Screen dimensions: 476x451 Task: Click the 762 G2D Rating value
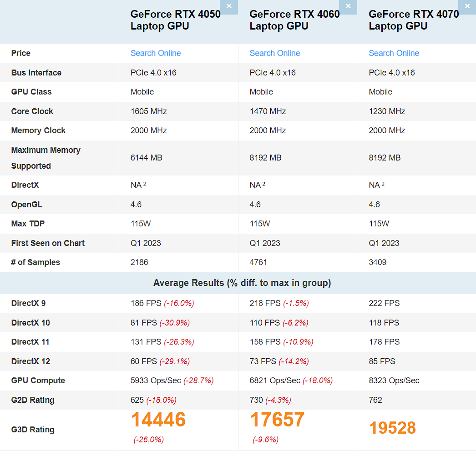[x=375, y=400]
